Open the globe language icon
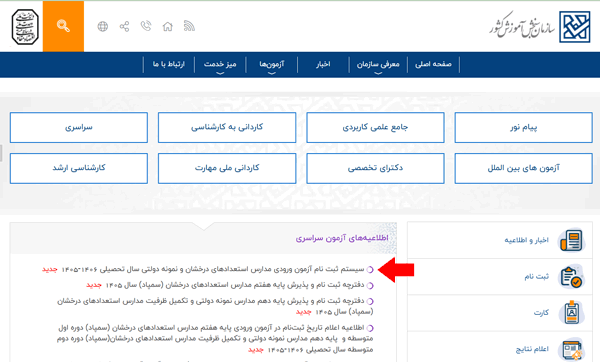 point(103,26)
